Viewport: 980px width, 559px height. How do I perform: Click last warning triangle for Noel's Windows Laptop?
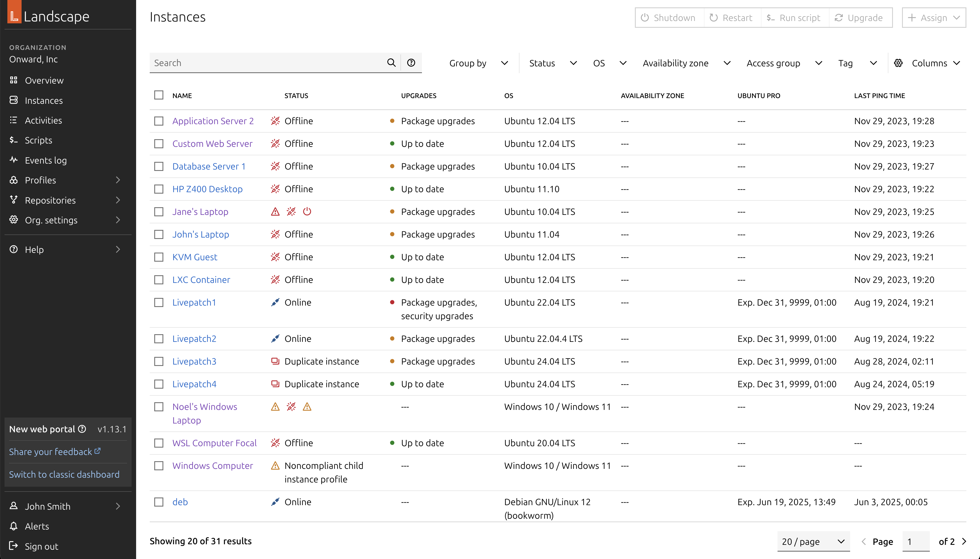(307, 406)
